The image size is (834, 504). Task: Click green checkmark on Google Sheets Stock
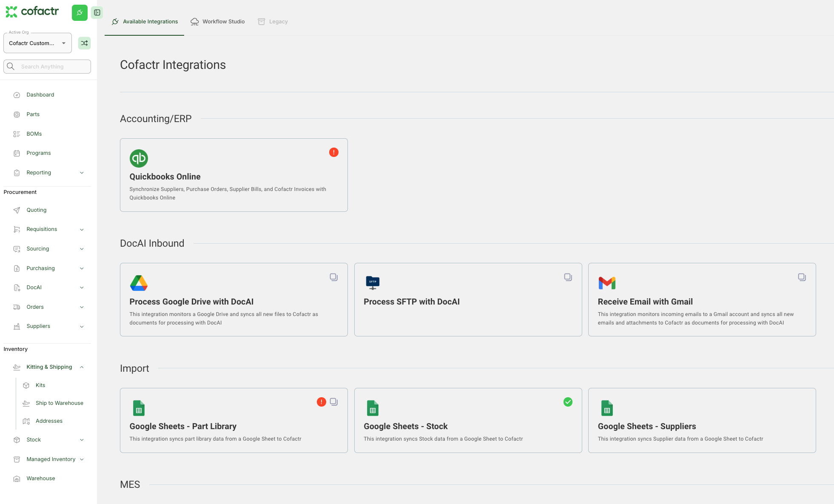click(x=568, y=402)
